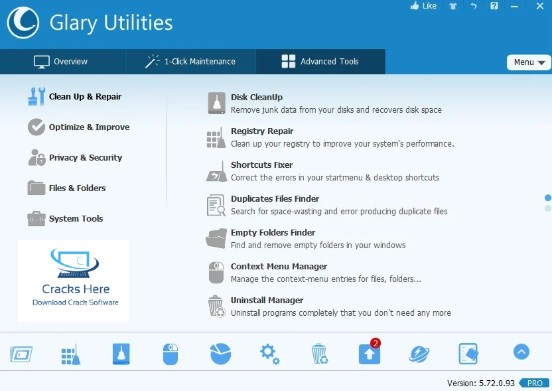Launch Uninstall Manager
This screenshot has width=552, height=391.
pos(329,306)
